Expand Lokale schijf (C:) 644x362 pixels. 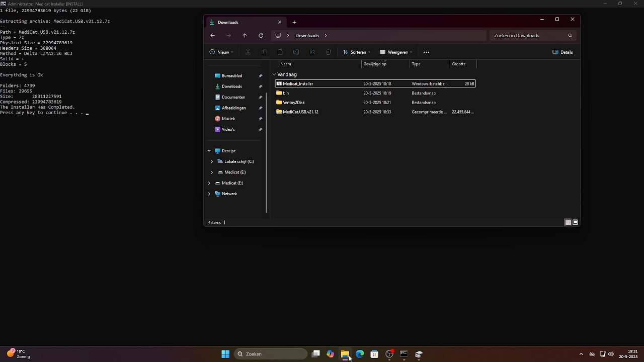(x=212, y=161)
